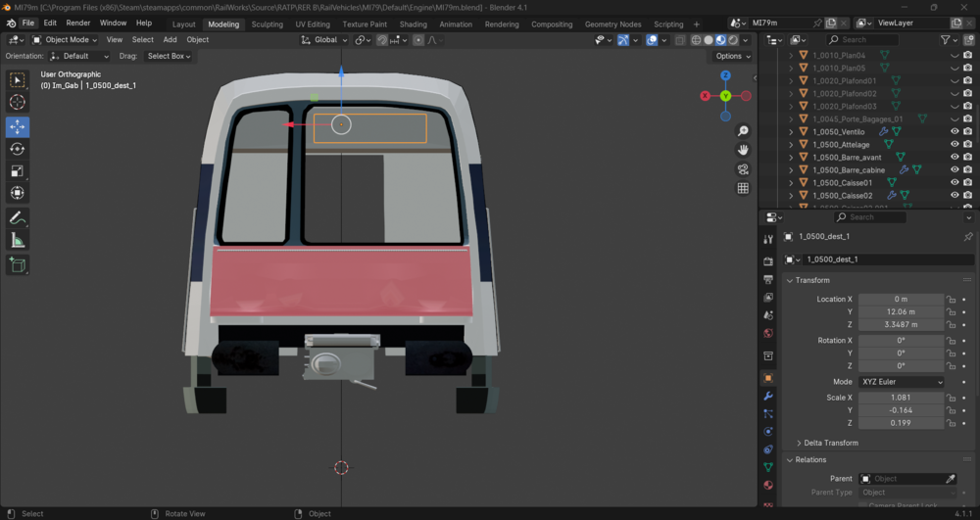The height and width of the screenshot is (520, 980).
Task: Open the XYZ Euler rotation mode dropdown
Action: point(901,381)
